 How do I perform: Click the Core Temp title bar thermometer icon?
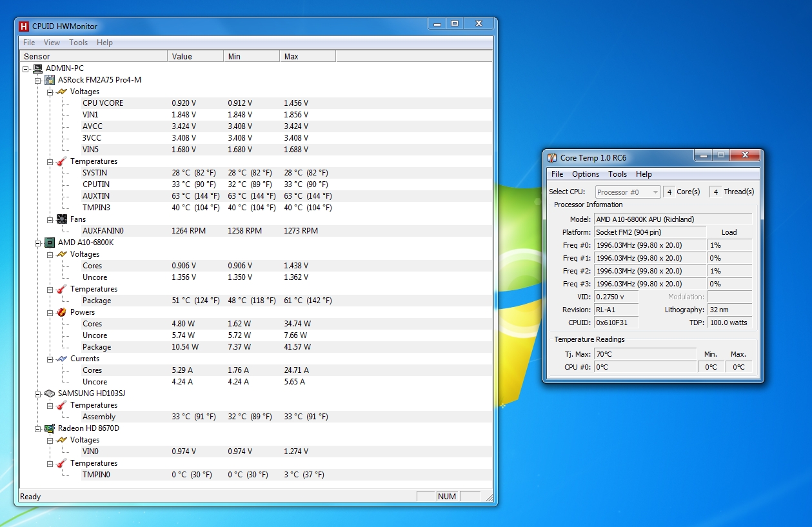(551, 157)
